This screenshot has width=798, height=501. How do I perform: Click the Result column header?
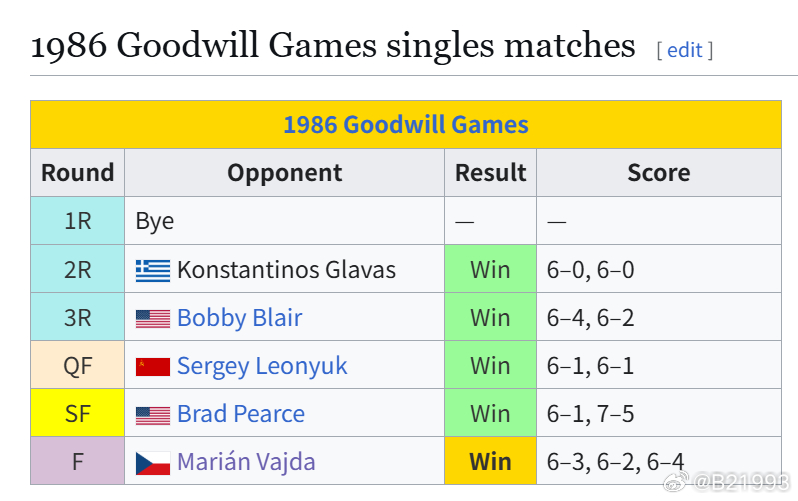[x=491, y=173]
